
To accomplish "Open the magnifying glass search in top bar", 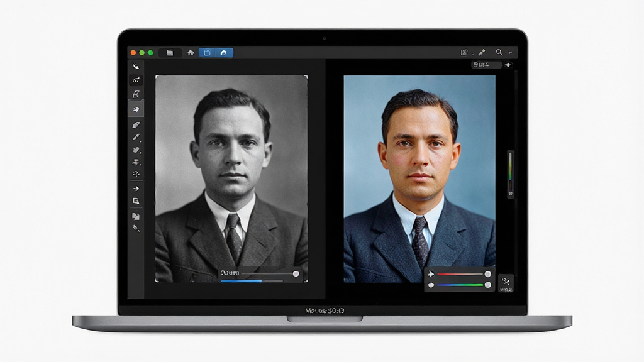I will [499, 53].
